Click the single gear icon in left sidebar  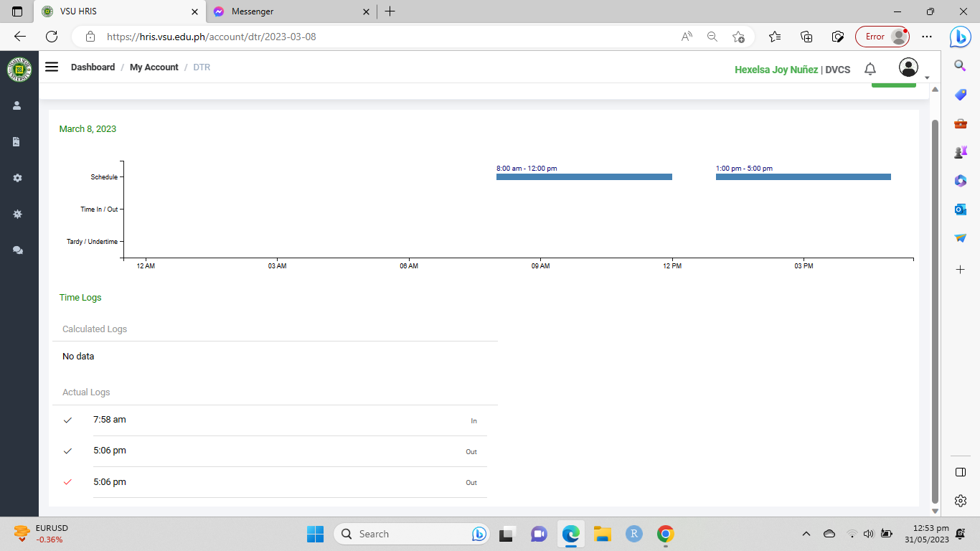pyautogui.click(x=17, y=178)
